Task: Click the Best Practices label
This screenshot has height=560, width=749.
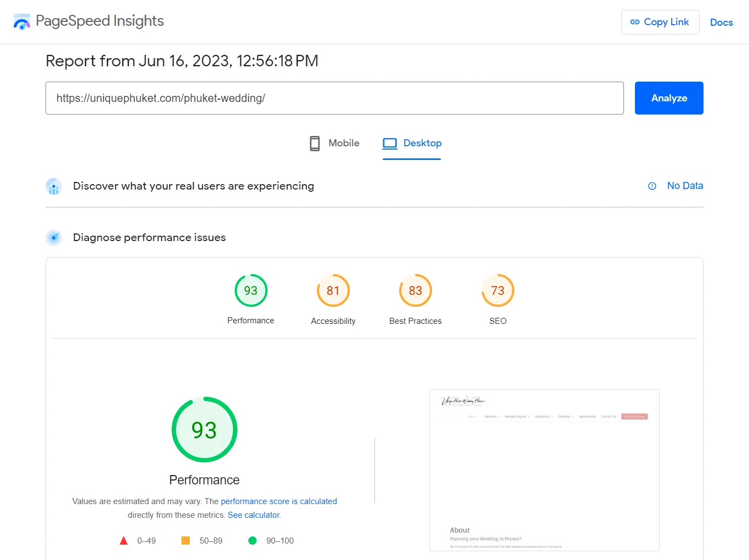Action: pyautogui.click(x=416, y=321)
